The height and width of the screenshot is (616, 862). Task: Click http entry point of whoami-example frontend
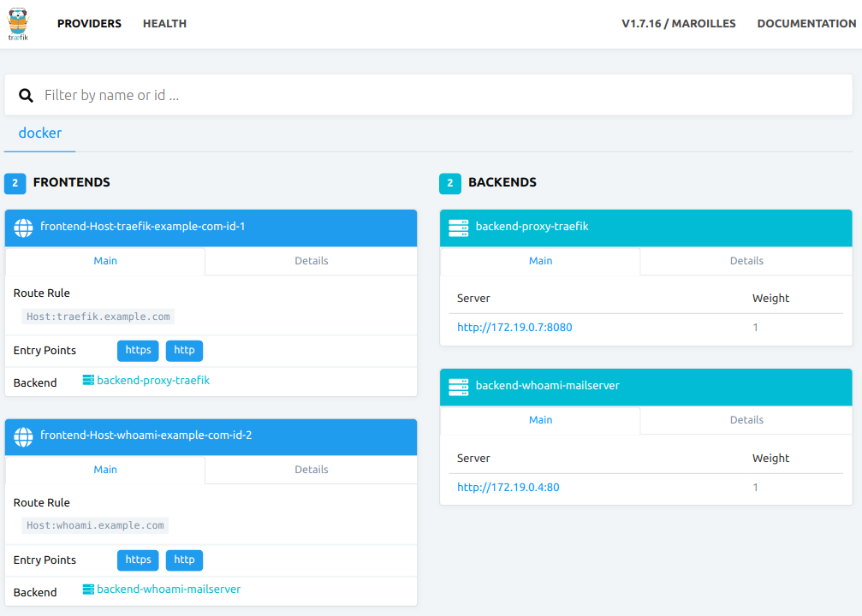click(184, 560)
